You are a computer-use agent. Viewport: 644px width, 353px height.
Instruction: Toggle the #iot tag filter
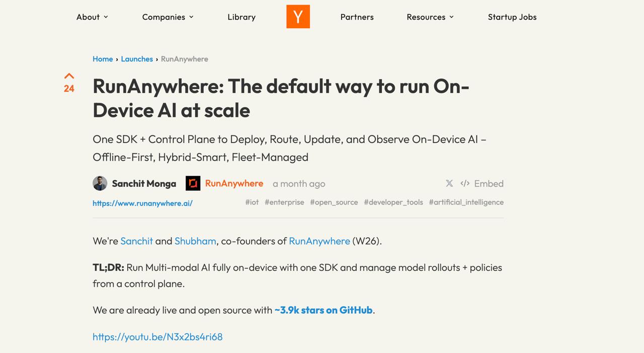pos(252,202)
